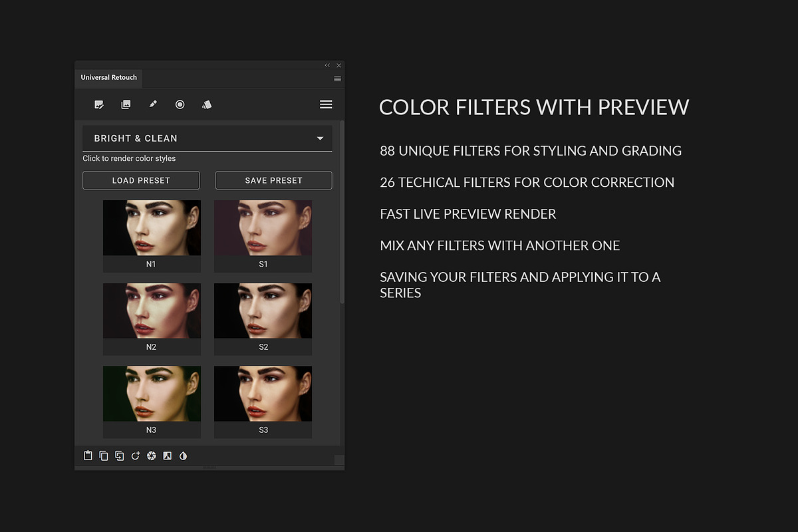Open the panel flyout menu beside Universal Retouch
This screenshot has height=532, width=798.
pyautogui.click(x=337, y=78)
